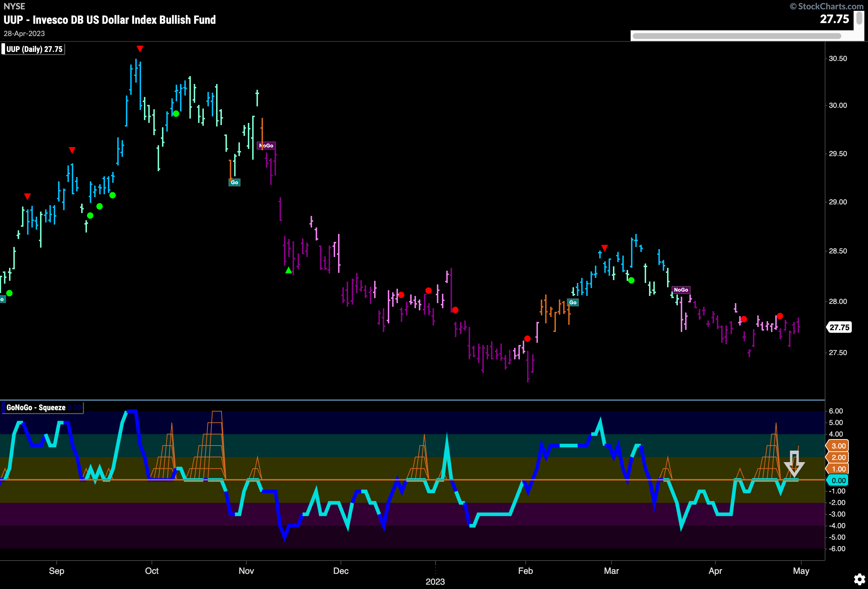Click the Dec label on the time axis
The height and width of the screenshot is (589, 868).
pyautogui.click(x=341, y=571)
